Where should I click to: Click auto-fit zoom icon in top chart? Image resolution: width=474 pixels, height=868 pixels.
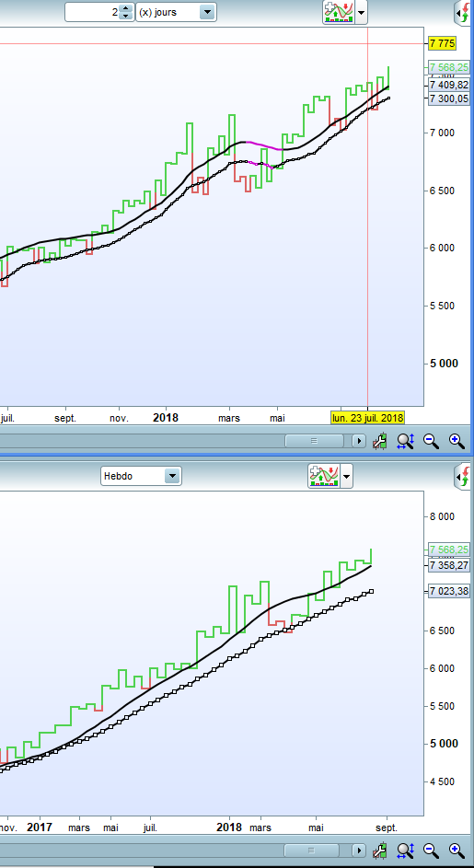pyautogui.click(x=405, y=441)
